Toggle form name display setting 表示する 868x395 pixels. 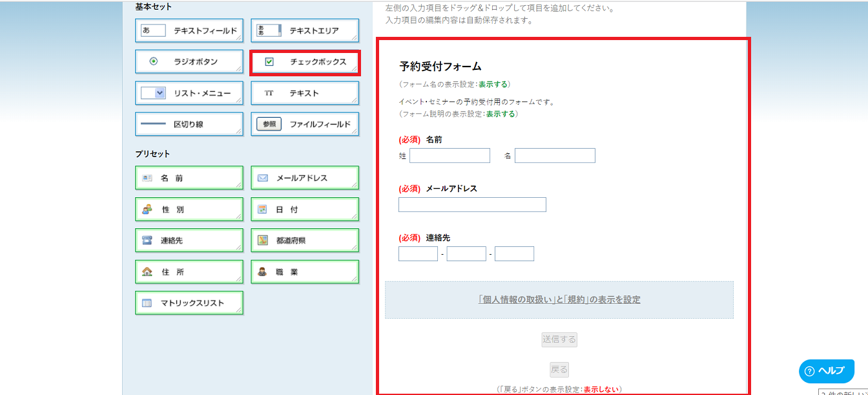click(492, 84)
